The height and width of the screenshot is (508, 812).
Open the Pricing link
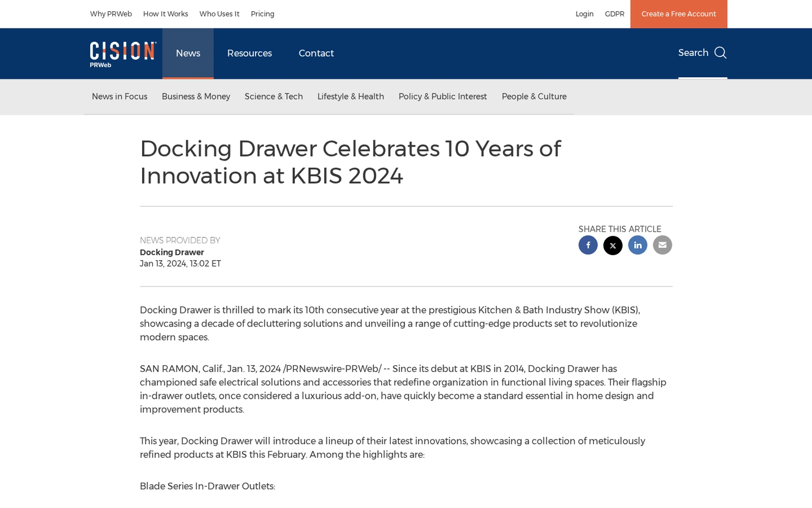click(x=262, y=14)
